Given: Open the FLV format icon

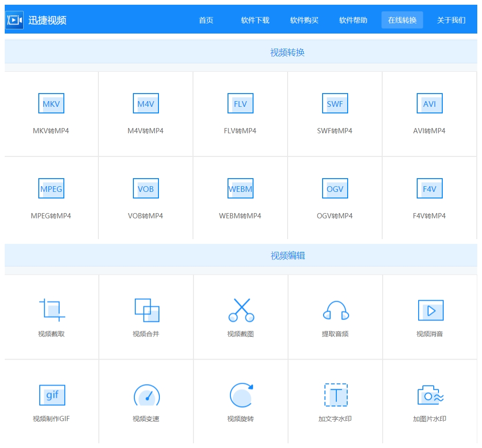Looking at the screenshot, I should pyautogui.click(x=240, y=103).
